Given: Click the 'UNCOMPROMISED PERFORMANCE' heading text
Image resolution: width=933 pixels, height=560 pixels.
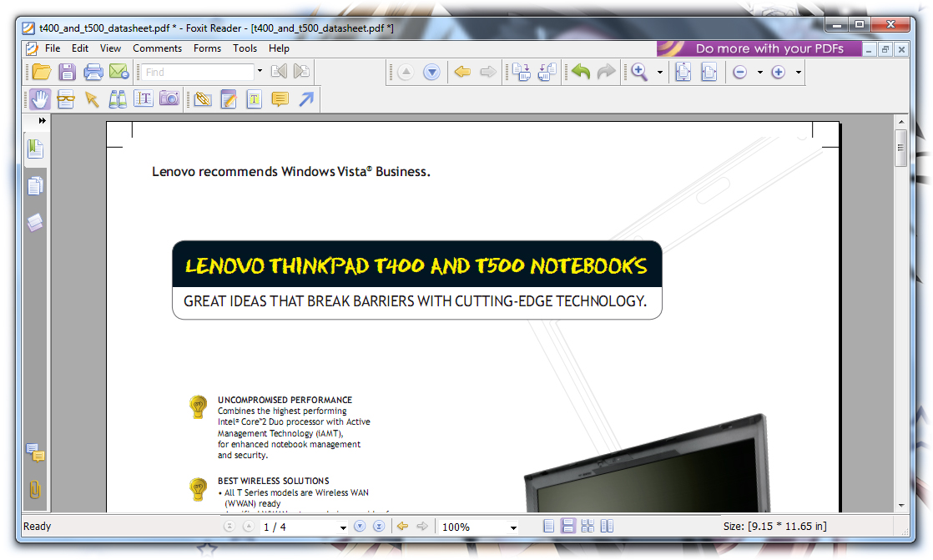Looking at the screenshot, I should tap(285, 400).
